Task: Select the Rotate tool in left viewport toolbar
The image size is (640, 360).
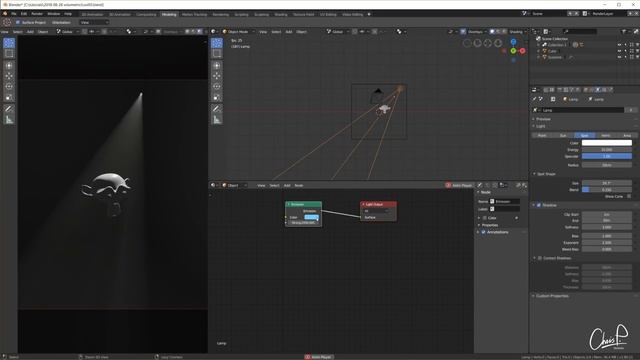Action: pos(9,87)
